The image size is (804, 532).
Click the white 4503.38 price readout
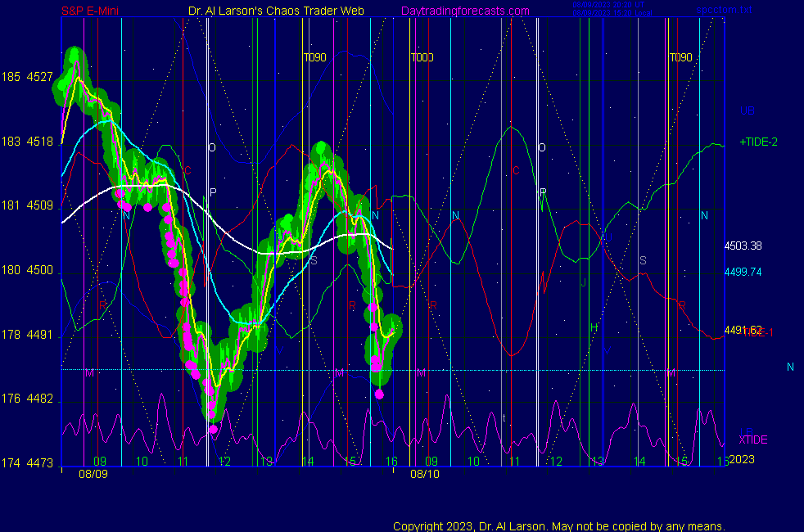point(743,246)
